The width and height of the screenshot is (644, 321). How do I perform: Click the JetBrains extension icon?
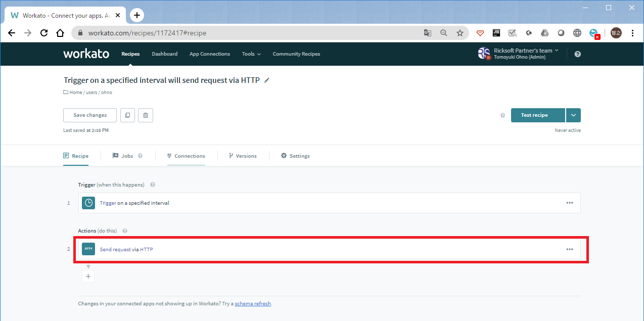click(x=496, y=33)
